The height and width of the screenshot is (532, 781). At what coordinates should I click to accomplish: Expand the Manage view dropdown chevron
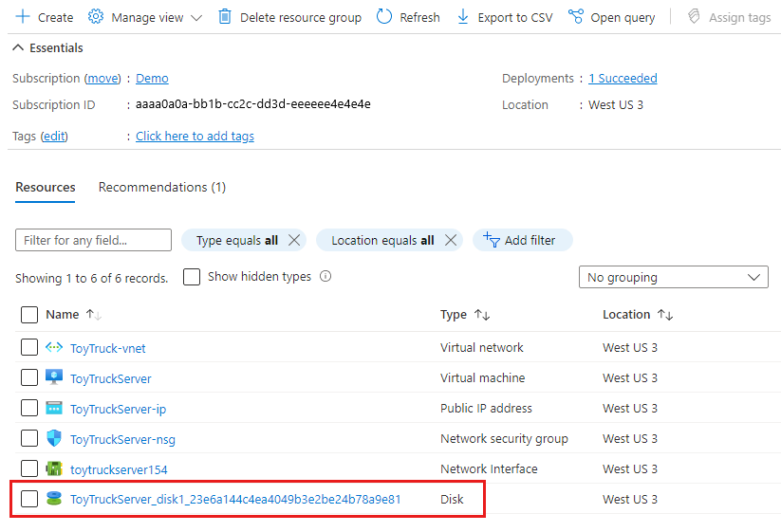(196, 18)
